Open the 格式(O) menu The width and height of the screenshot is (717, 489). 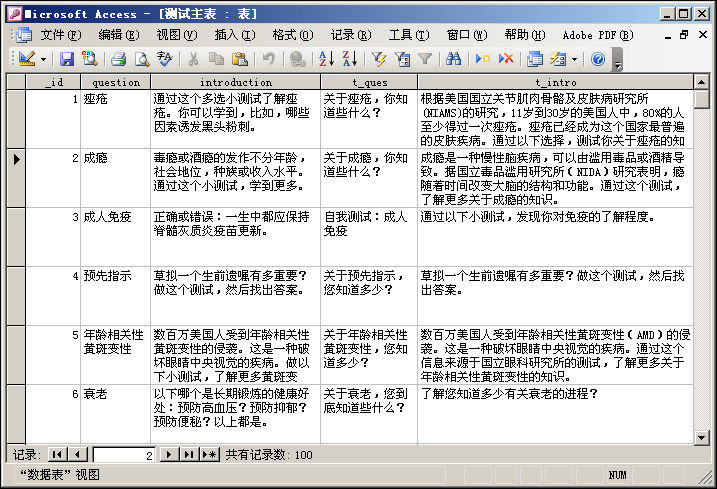293,35
